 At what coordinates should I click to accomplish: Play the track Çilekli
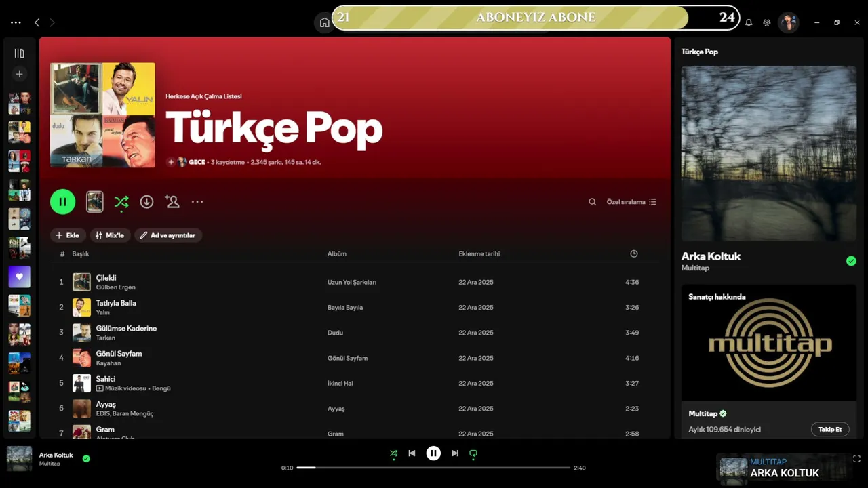tap(106, 278)
